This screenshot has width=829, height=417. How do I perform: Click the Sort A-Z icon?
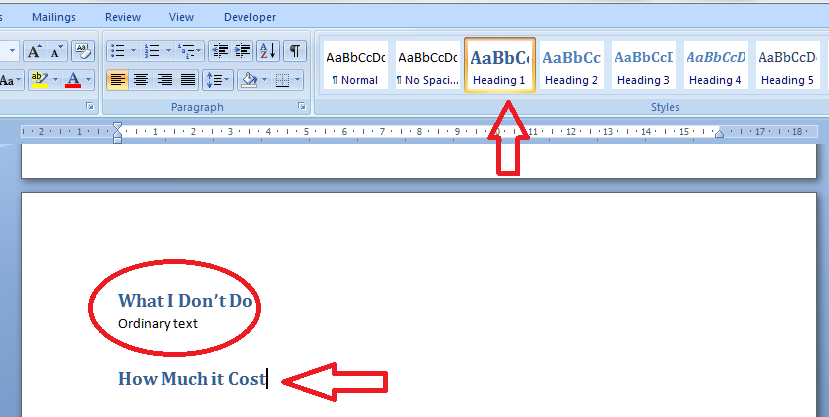268,51
